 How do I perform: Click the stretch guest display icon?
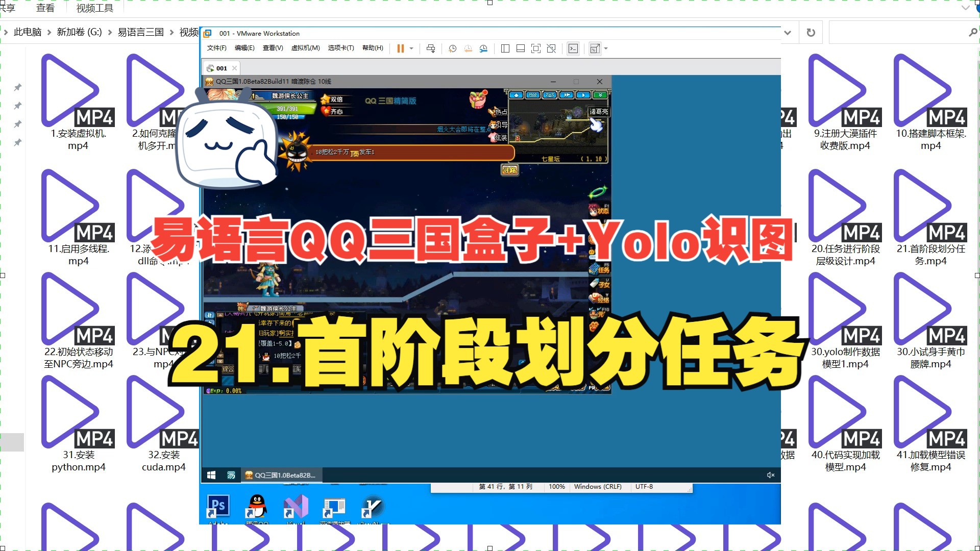(595, 48)
